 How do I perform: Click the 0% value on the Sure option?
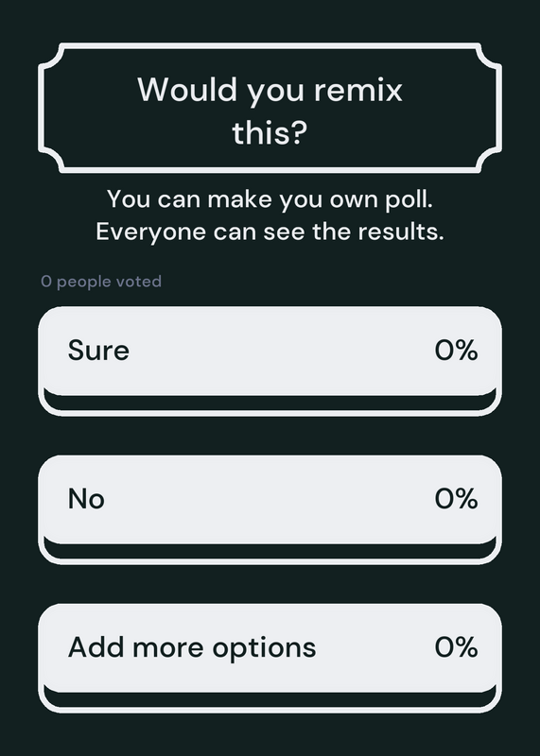click(x=456, y=351)
